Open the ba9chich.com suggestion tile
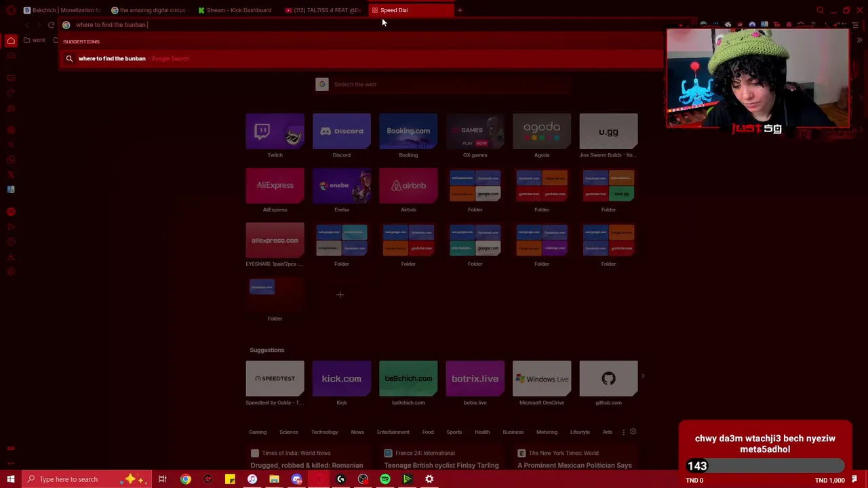Viewport: 868px width, 488px height. point(408,379)
